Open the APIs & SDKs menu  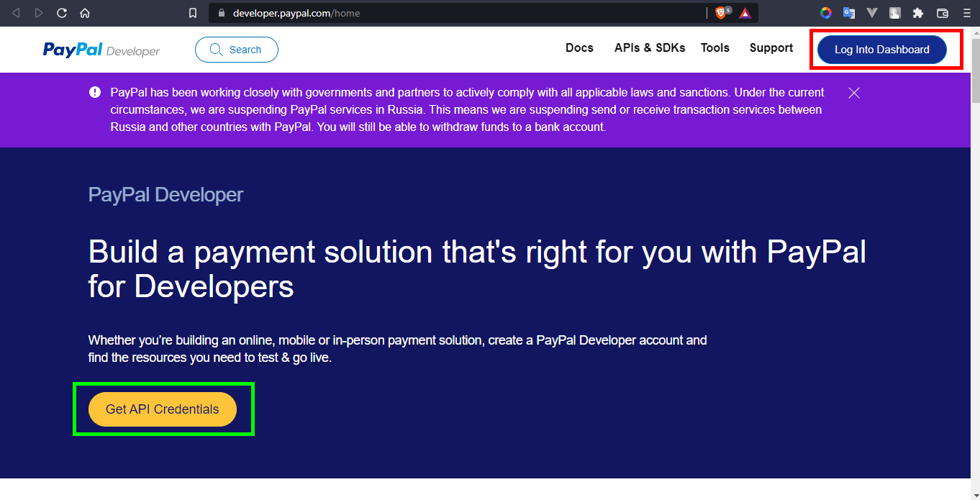tap(650, 48)
